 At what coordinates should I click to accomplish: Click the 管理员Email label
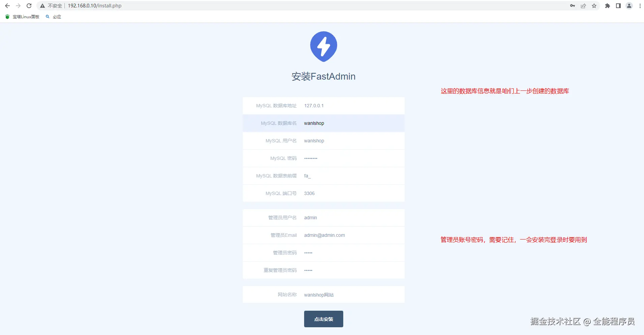(284, 235)
